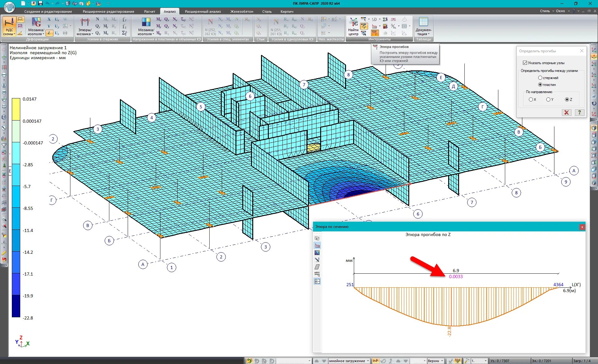
Task: Open the Мозаика/изополя deformation mosaic
Action: (36, 26)
